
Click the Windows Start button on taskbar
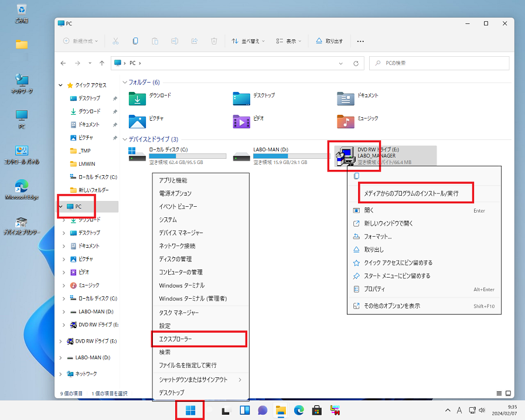(190, 410)
